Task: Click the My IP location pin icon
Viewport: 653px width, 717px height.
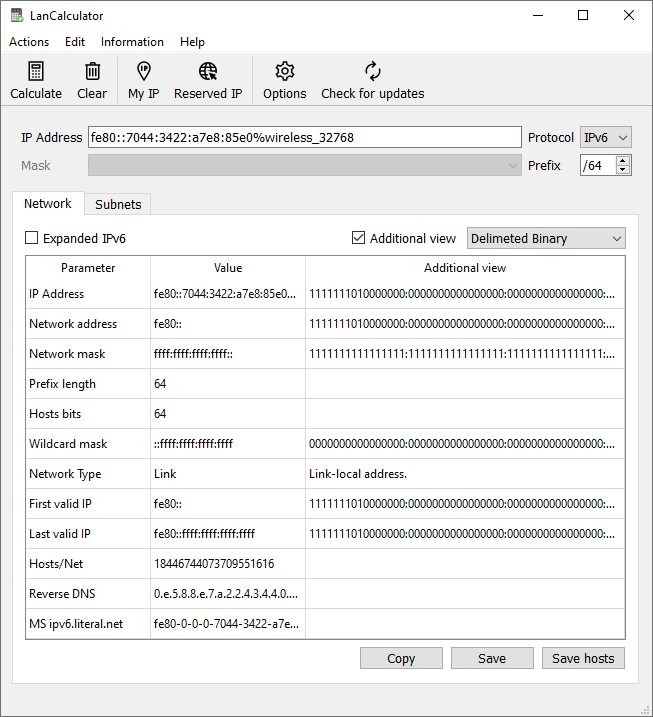Action: tap(144, 71)
